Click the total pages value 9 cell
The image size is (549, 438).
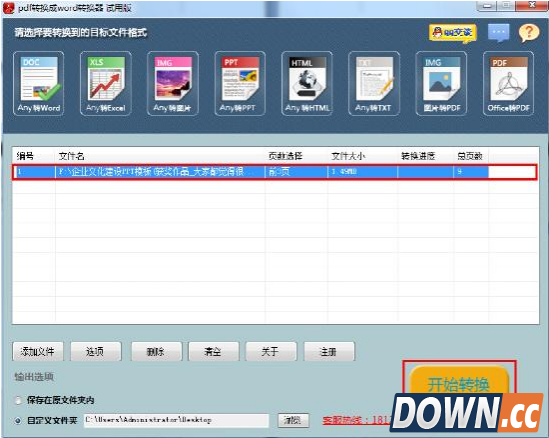point(471,172)
